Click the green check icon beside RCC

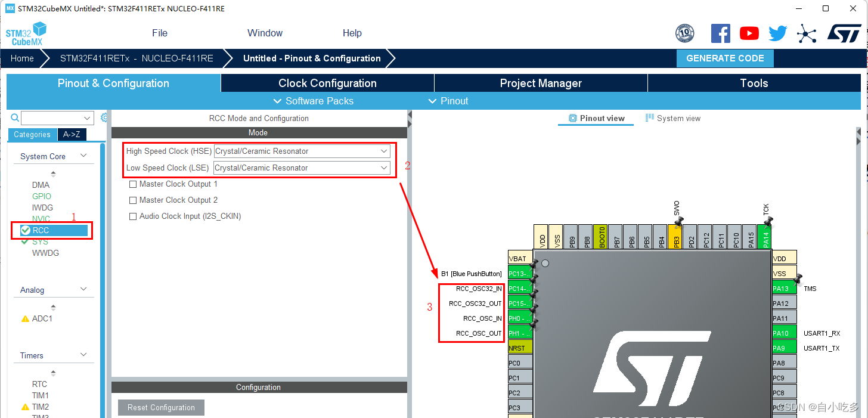pos(25,230)
